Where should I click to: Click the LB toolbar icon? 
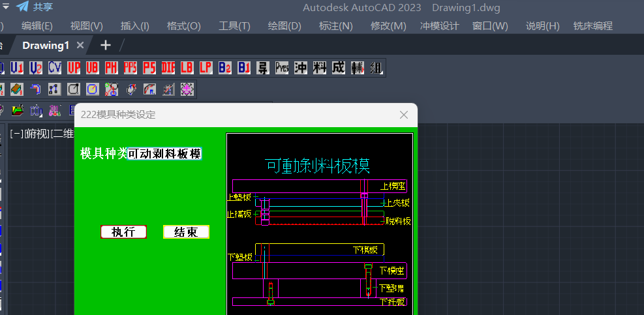[187, 67]
